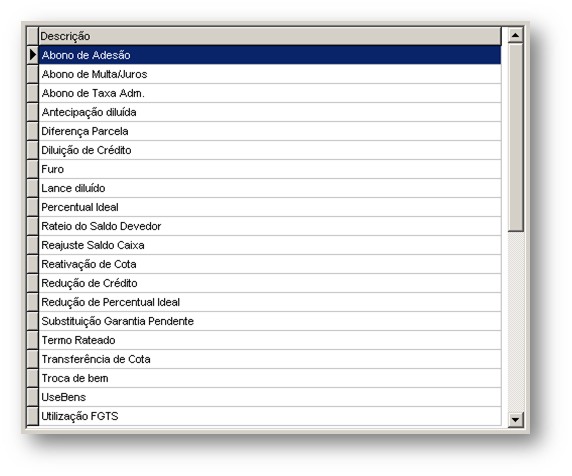Select the Furo row
Viewport: 572px width, 476px height.
(270, 169)
